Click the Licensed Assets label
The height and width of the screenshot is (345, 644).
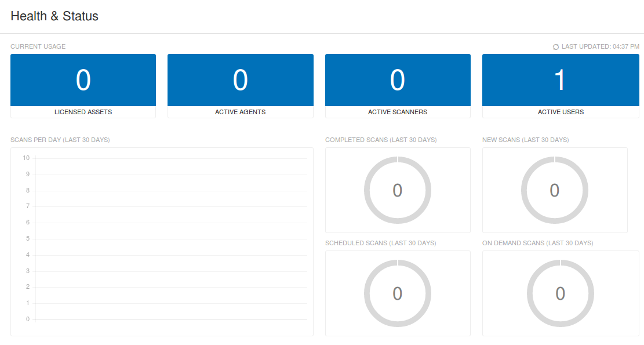click(83, 112)
